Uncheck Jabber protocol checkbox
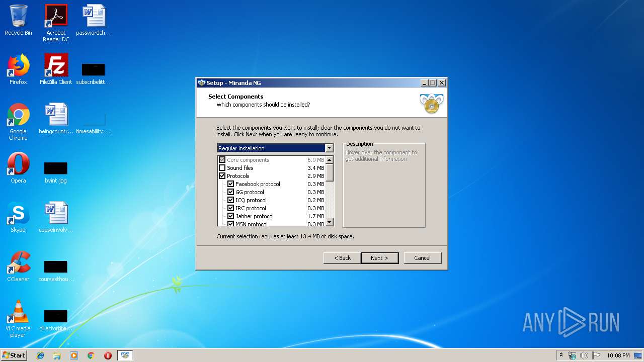This screenshot has height=362, width=644. pyautogui.click(x=230, y=216)
